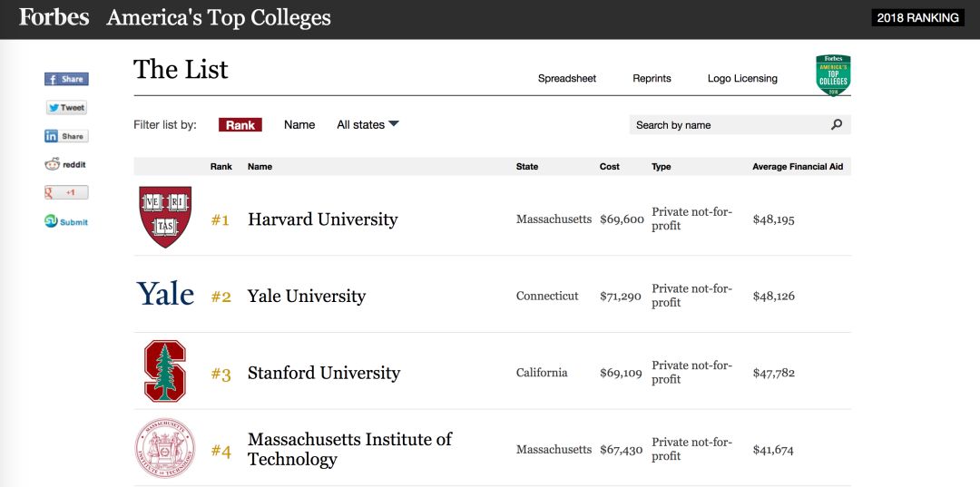The image size is (980, 487).
Task: Click the Forbes logo in the header
Action: 54,17
